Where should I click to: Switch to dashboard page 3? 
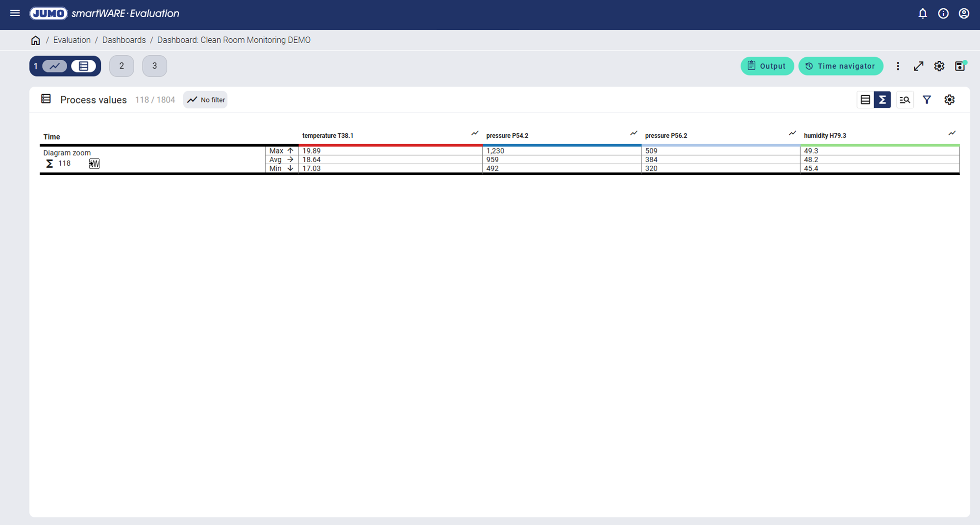pyautogui.click(x=154, y=66)
